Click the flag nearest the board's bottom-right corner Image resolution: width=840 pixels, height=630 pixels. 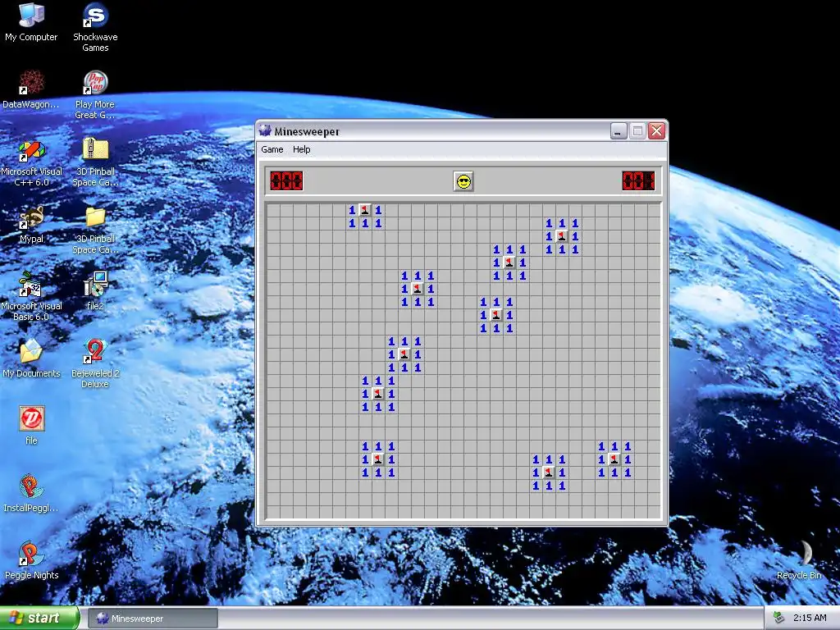click(614, 459)
